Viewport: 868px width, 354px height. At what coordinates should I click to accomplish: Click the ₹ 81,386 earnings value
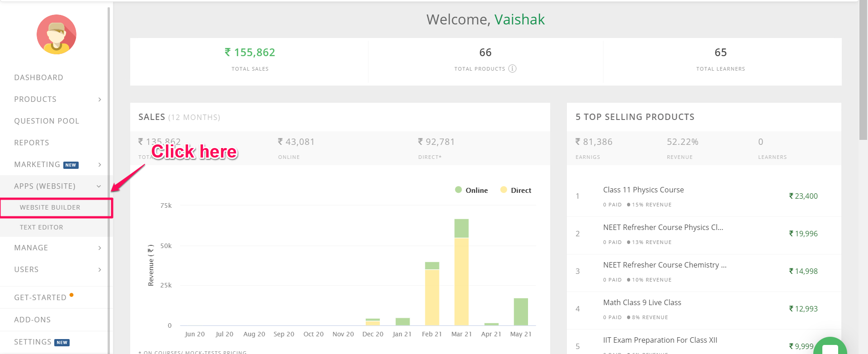coord(594,142)
